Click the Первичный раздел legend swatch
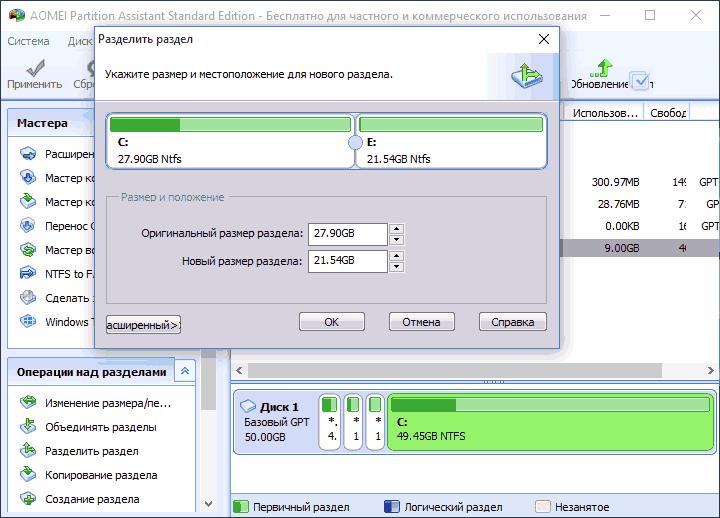 (x=241, y=507)
